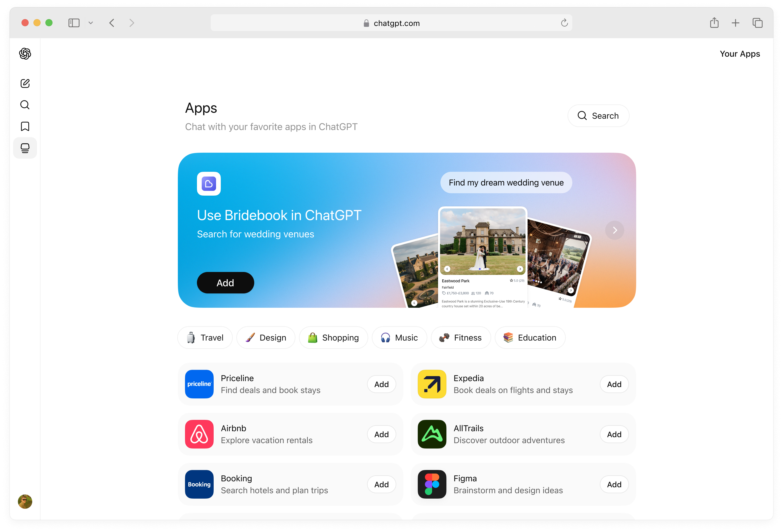The height and width of the screenshot is (532, 783).
Task: Toggle the Safari sidebar button
Action: [x=74, y=23]
